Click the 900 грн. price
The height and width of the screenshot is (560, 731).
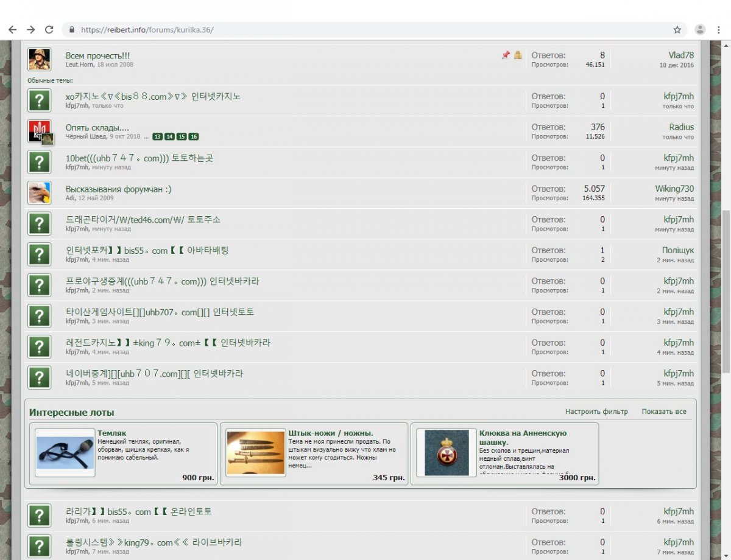[198, 478]
